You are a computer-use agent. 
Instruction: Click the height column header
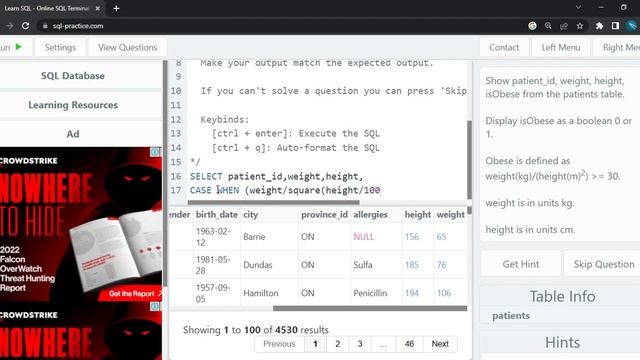tap(418, 215)
